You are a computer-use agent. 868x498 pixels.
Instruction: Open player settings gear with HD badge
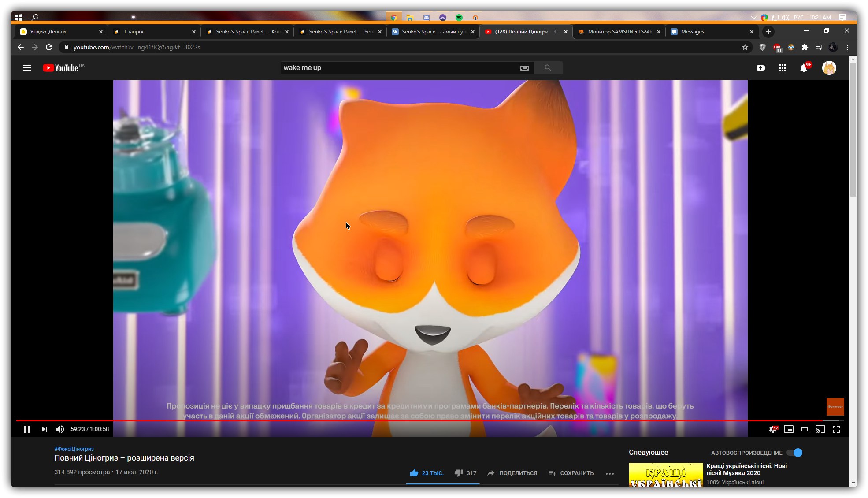[773, 429]
